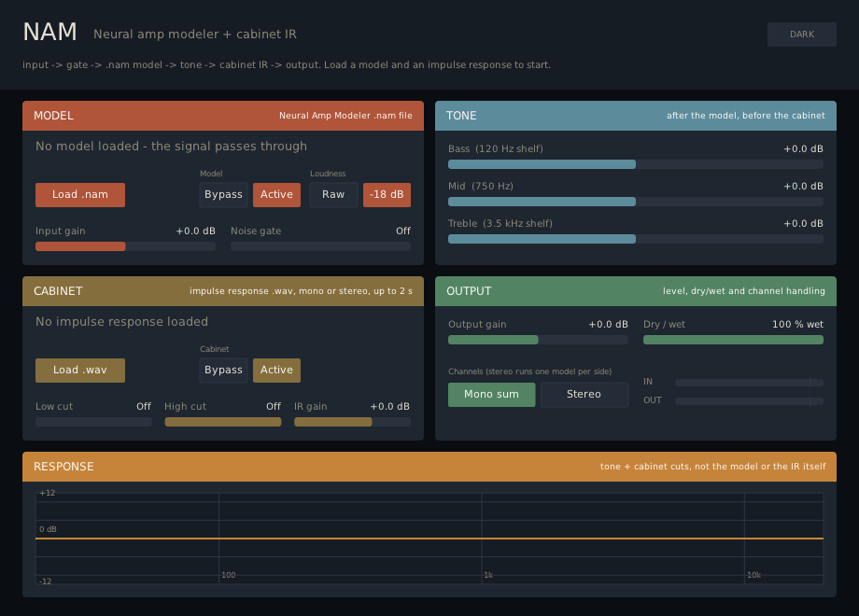
Task: Click the Low cut Off value
Action: (144, 406)
